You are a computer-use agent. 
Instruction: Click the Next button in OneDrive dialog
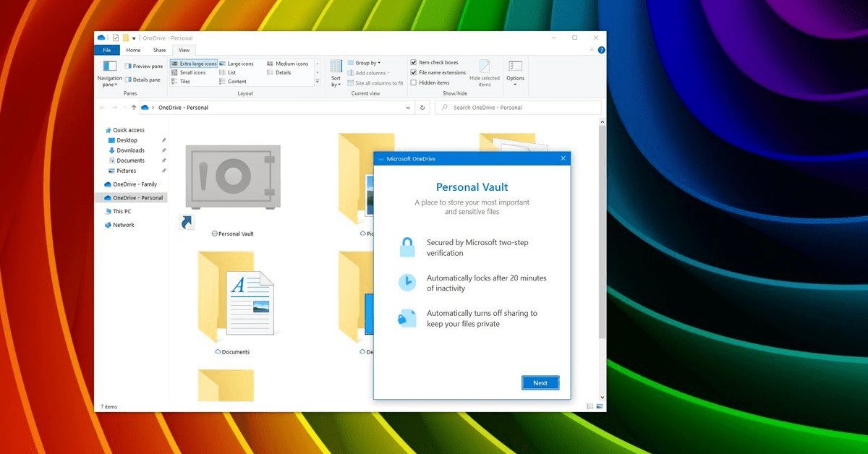click(x=540, y=383)
